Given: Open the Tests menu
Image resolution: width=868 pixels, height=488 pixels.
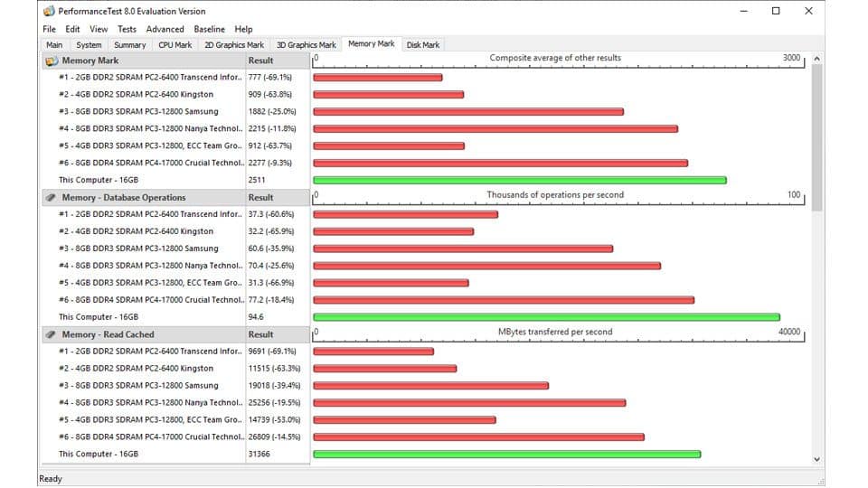Looking at the screenshot, I should (127, 29).
